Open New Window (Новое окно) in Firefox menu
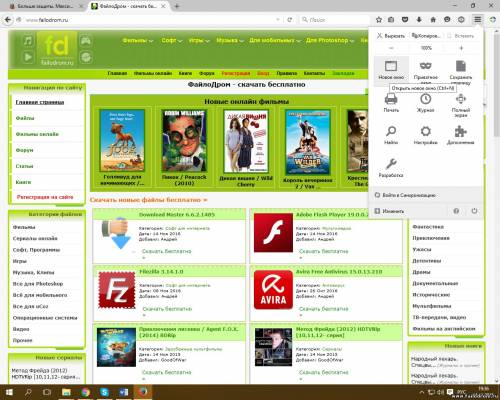Image resolution: width=500 pixels, height=400 pixels. [391, 70]
